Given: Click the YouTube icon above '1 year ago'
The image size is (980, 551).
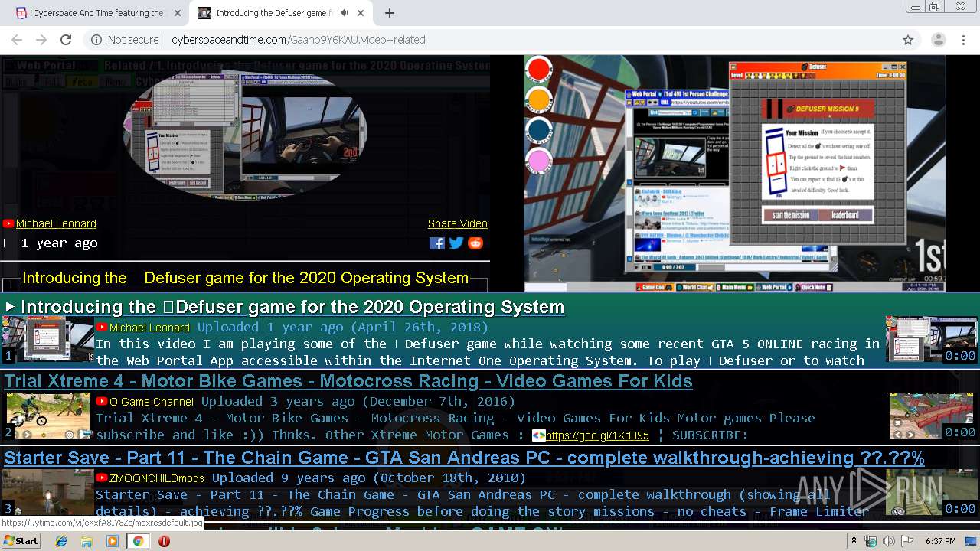Looking at the screenshot, I should click(8, 223).
